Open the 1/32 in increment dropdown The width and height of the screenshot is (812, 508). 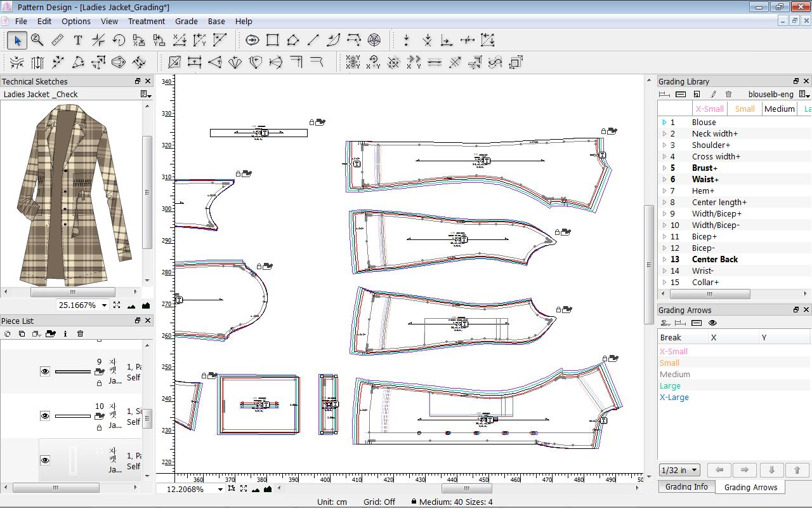(695, 471)
